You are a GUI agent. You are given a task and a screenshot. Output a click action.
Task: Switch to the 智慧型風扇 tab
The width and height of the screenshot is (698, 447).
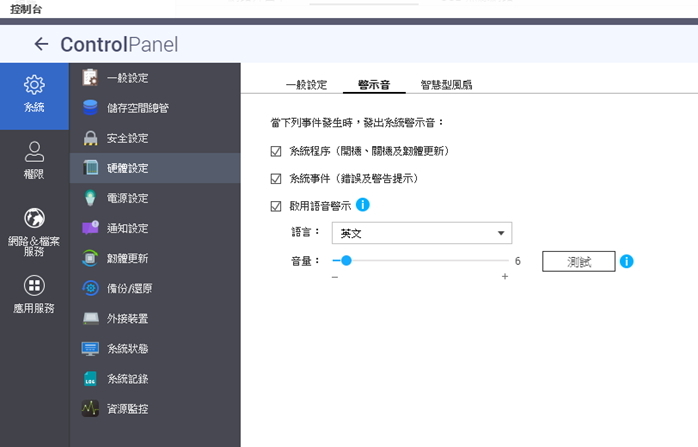446,85
